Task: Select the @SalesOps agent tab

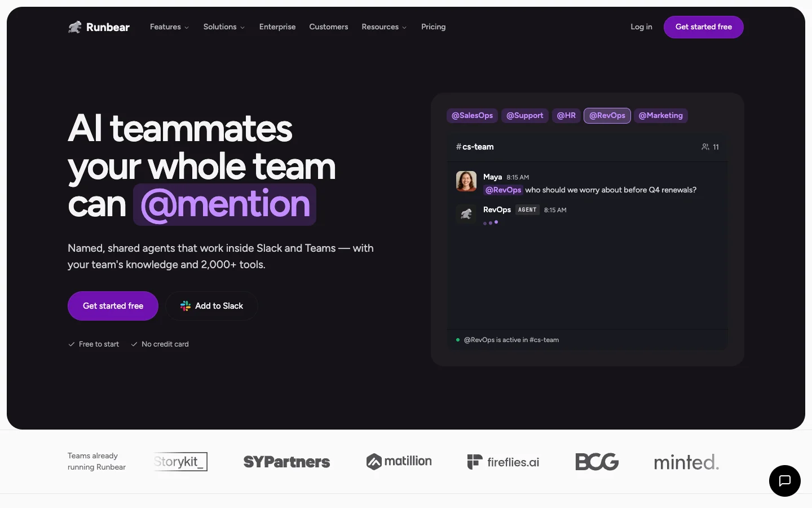Action: (x=472, y=116)
